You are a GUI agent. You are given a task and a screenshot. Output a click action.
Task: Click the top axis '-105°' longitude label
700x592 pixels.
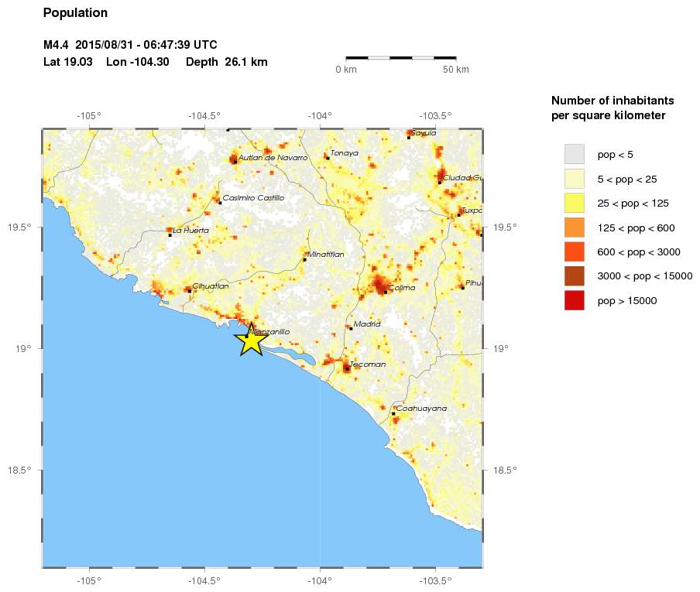(89, 116)
